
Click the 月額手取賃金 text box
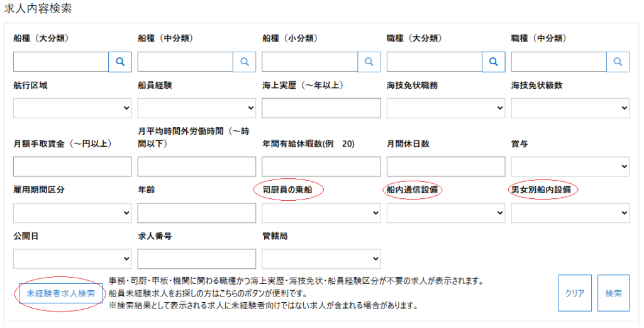72,166
